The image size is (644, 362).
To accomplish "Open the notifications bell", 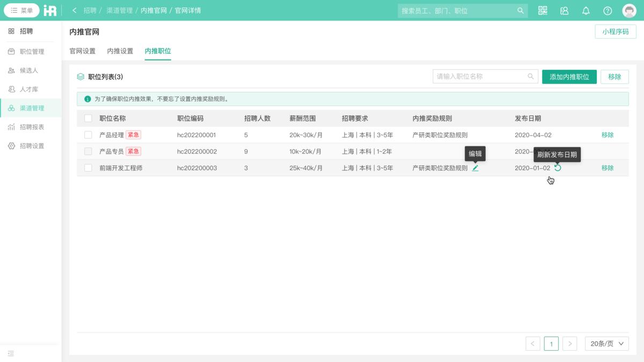I will point(586,10).
